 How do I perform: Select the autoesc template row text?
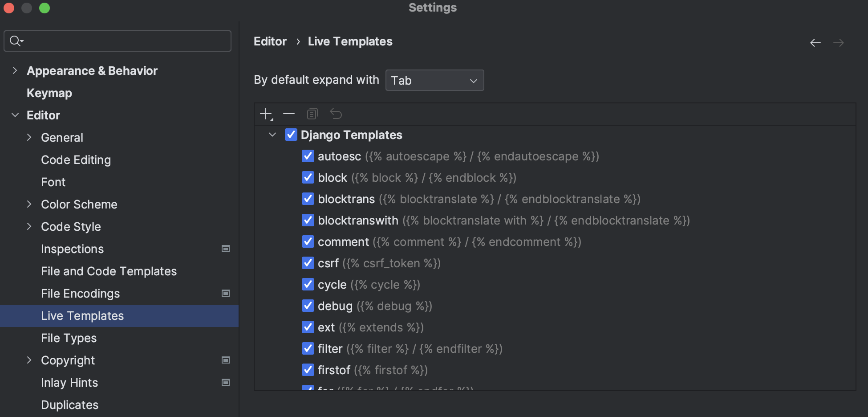coord(458,156)
